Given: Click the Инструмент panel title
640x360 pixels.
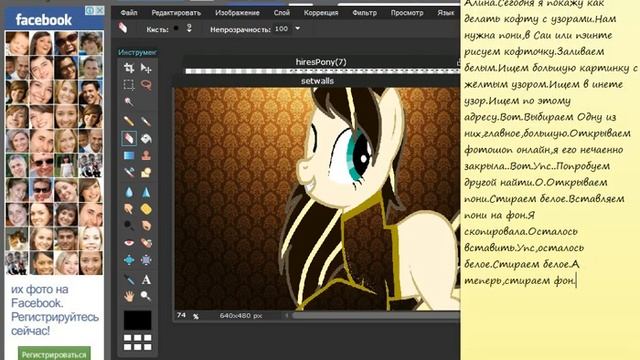Looking at the screenshot, I should coord(137,52).
